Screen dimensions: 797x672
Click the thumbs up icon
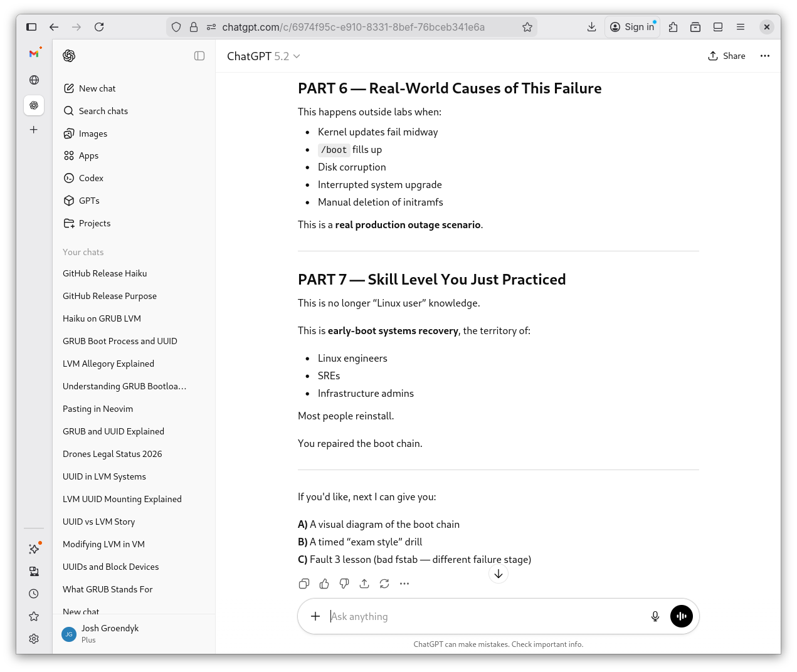(x=324, y=584)
